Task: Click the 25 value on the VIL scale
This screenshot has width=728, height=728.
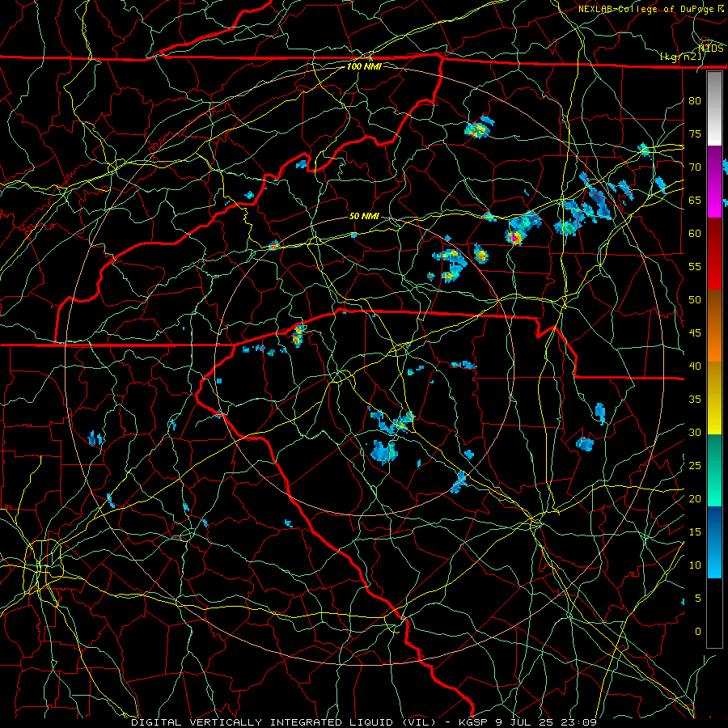Action: click(695, 466)
